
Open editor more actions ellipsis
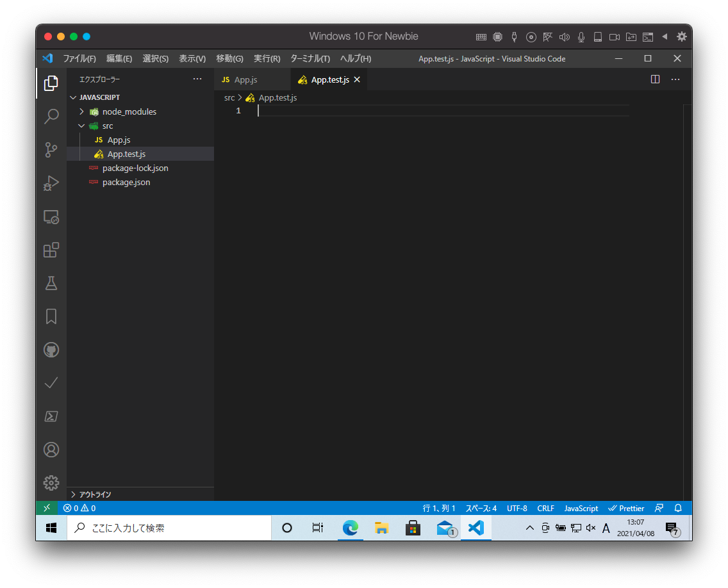pyautogui.click(x=675, y=79)
